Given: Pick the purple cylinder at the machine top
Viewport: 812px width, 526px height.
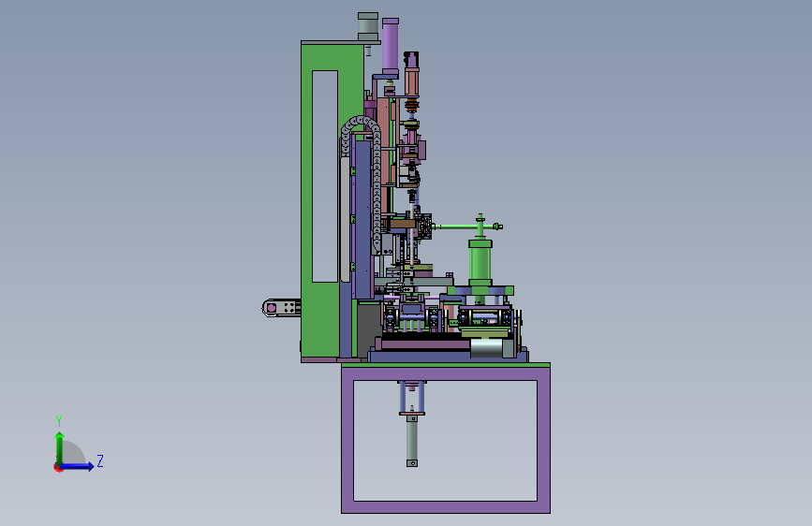Looking at the screenshot, I should [x=390, y=46].
